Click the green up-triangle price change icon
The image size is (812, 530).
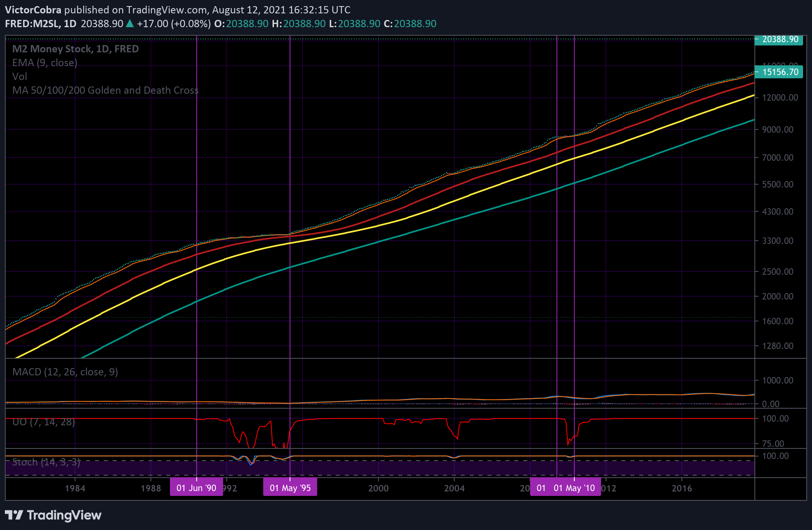pyautogui.click(x=130, y=23)
